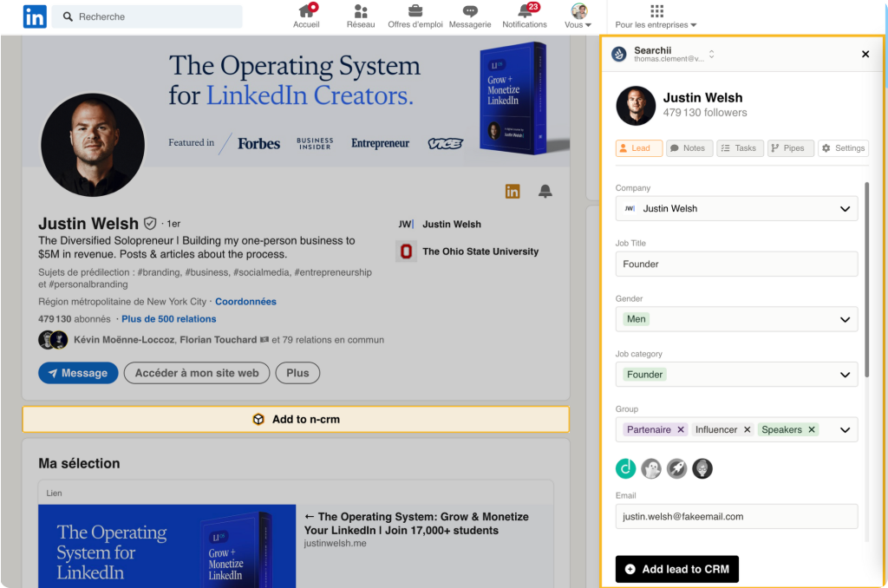Open Justin Welsh company link with JW logo
The image size is (888, 588).
pos(440,225)
